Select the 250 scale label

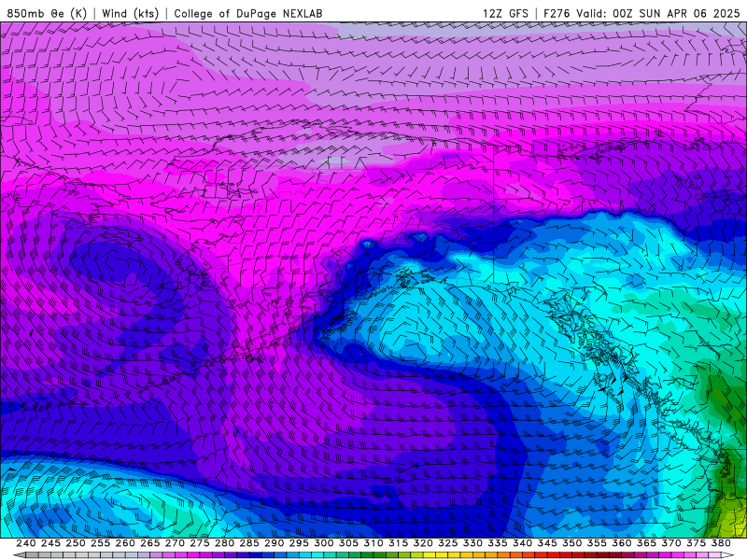76,543
